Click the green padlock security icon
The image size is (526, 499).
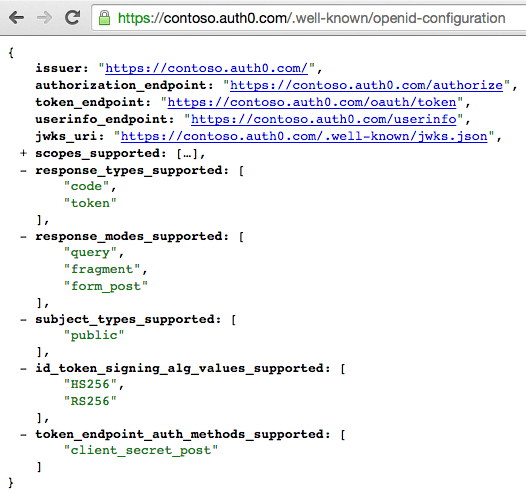pyautogui.click(x=104, y=17)
